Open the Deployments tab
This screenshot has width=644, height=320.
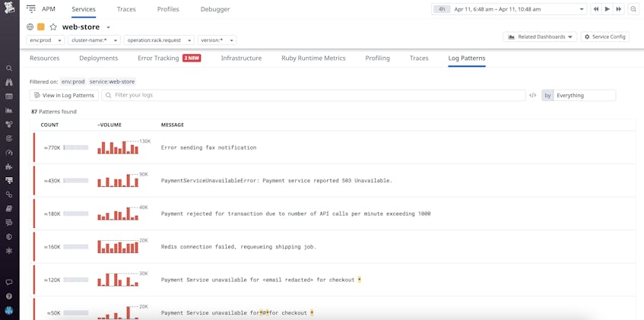click(x=99, y=59)
